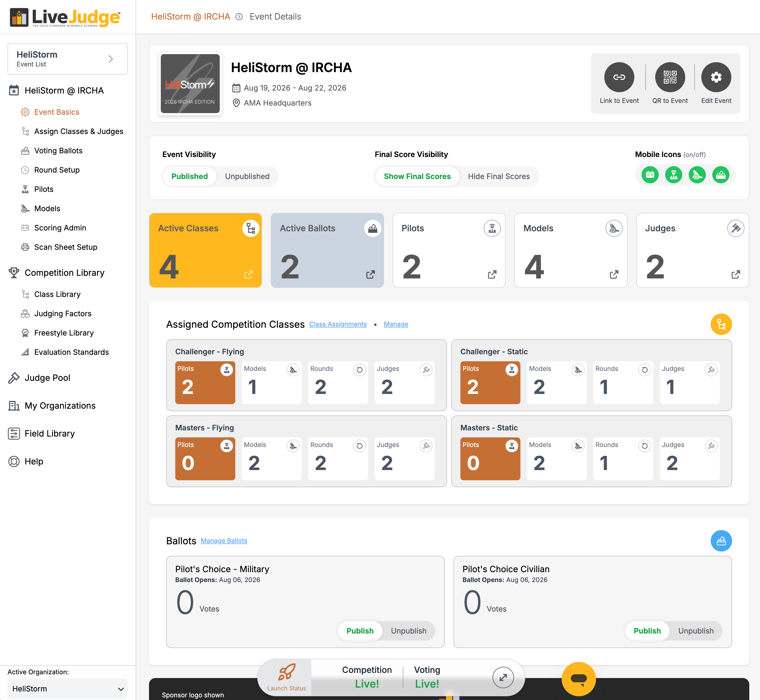Open Models tile in Masters - Static
Viewport: 760px width, 700px height.
556,459
